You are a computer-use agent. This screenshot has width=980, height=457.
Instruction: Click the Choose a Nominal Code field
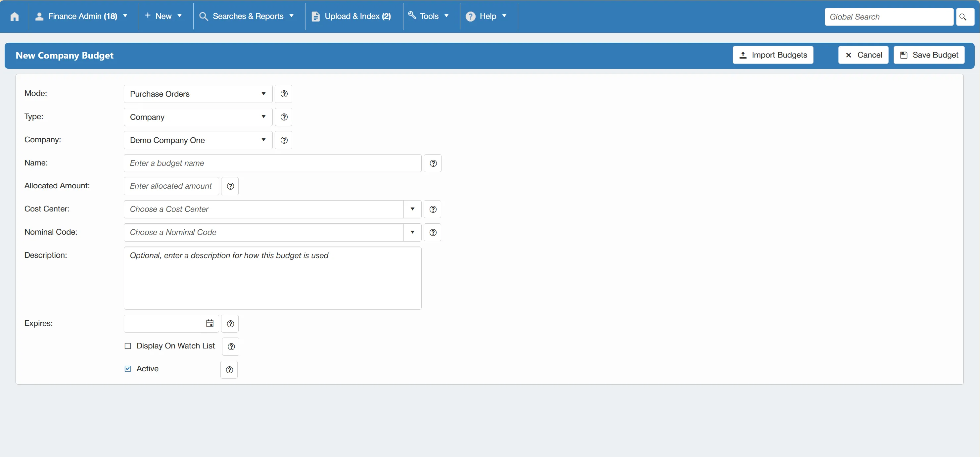(x=264, y=233)
